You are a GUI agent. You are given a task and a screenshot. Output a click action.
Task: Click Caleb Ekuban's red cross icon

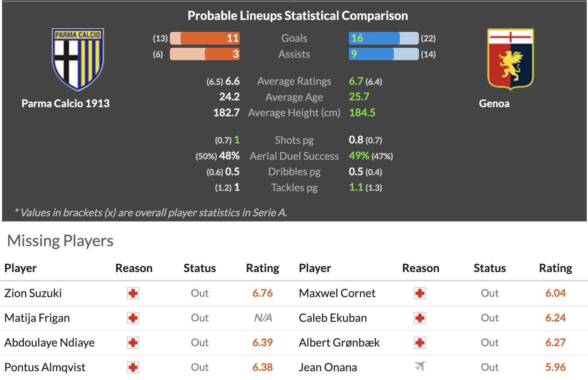pyautogui.click(x=420, y=318)
